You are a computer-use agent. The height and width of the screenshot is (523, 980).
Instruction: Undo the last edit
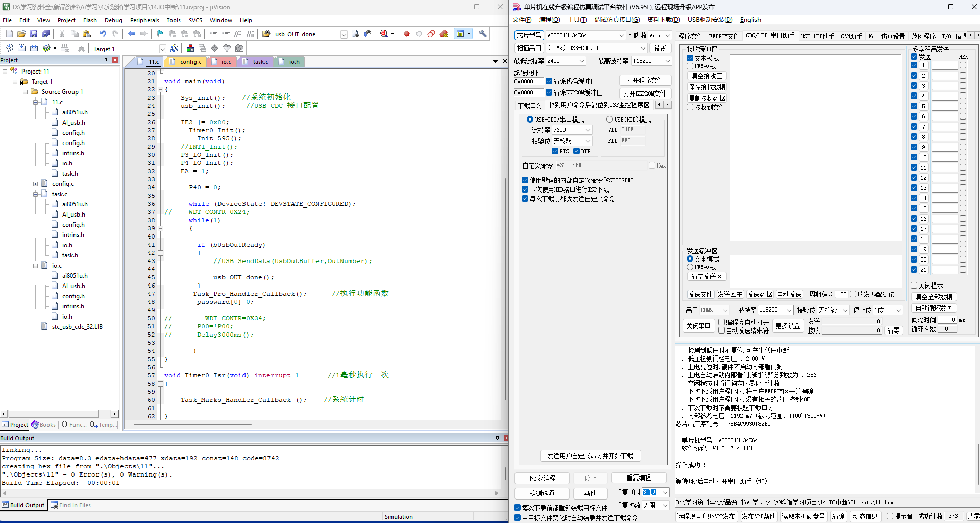[103, 34]
